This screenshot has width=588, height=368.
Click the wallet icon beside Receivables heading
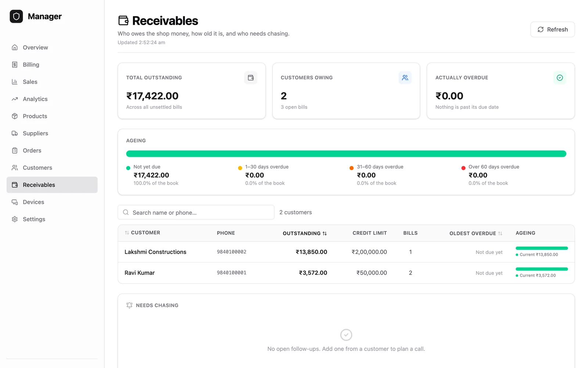pyautogui.click(x=123, y=21)
